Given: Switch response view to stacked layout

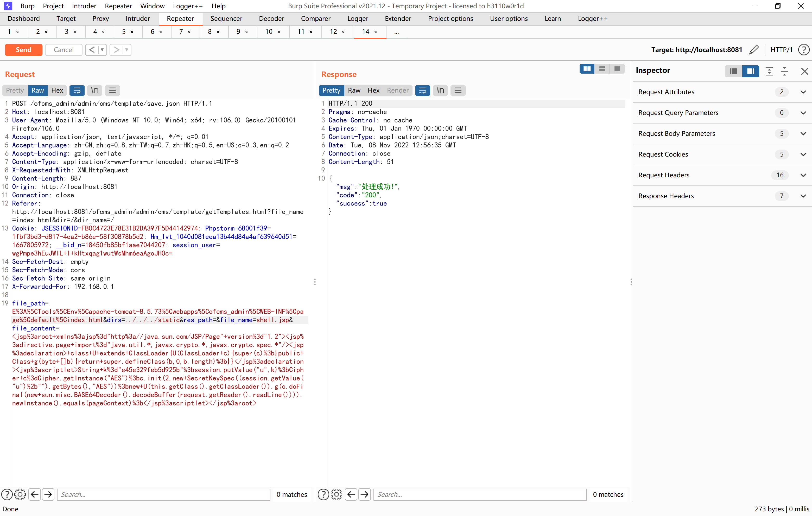Looking at the screenshot, I should tap(602, 68).
